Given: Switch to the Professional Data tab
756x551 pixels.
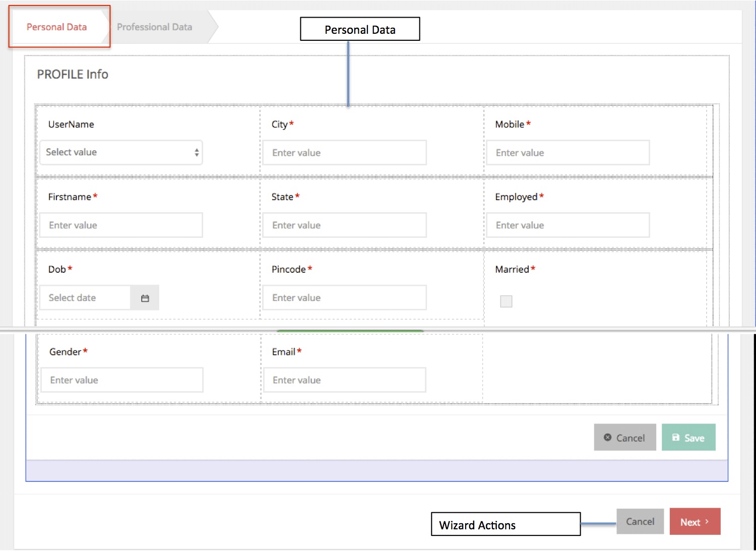Looking at the screenshot, I should click(x=154, y=26).
